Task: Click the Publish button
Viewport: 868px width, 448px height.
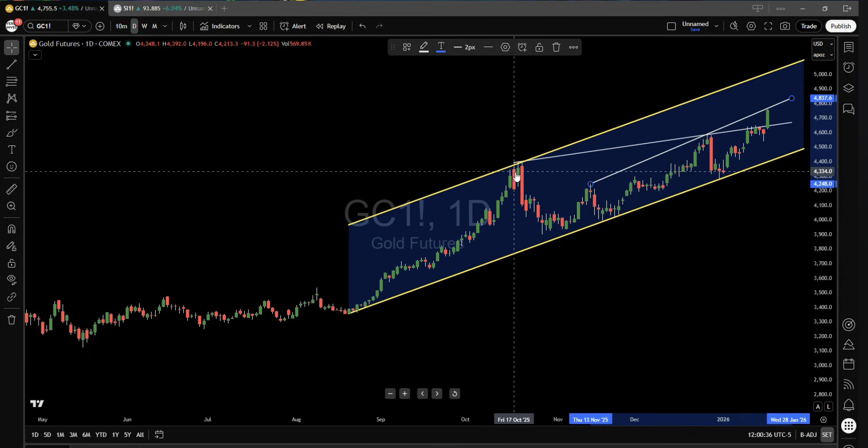Action: pyautogui.click(x=840, y=26)
